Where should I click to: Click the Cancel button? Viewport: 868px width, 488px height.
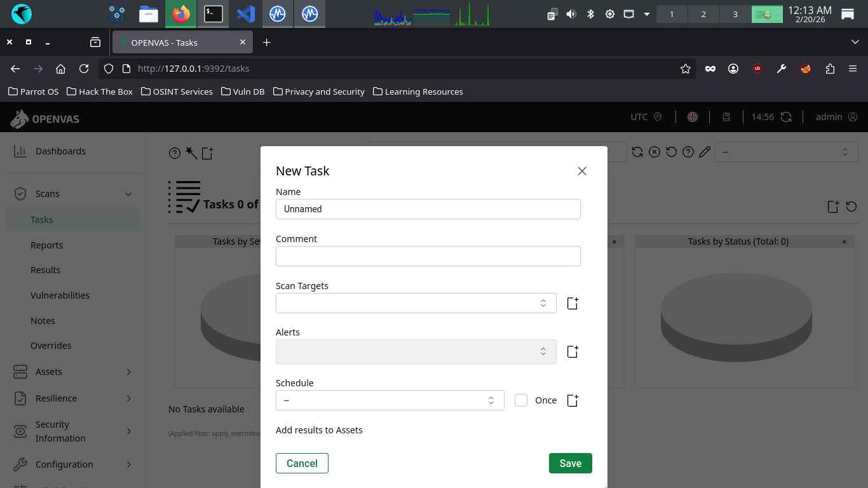click(x=302, y=463)
